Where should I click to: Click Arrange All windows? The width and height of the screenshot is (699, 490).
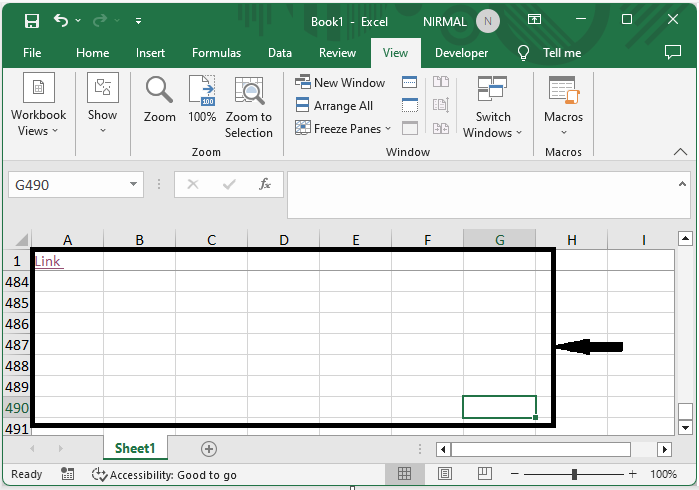tap(334, 106)
